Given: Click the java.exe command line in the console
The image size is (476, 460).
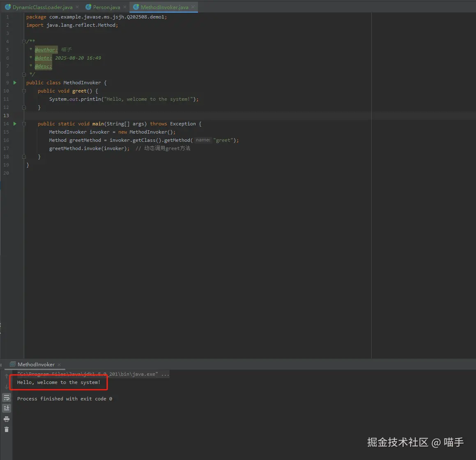Looking at the screenshot, I should tap(93, 374).
